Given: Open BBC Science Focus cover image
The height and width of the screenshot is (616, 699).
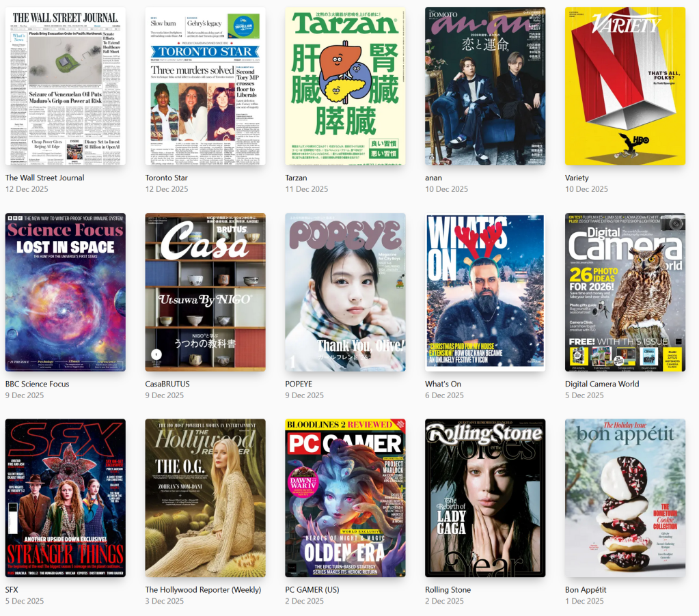Looking at the screenshot, I should pyautogui.click(x=65, y=292).
